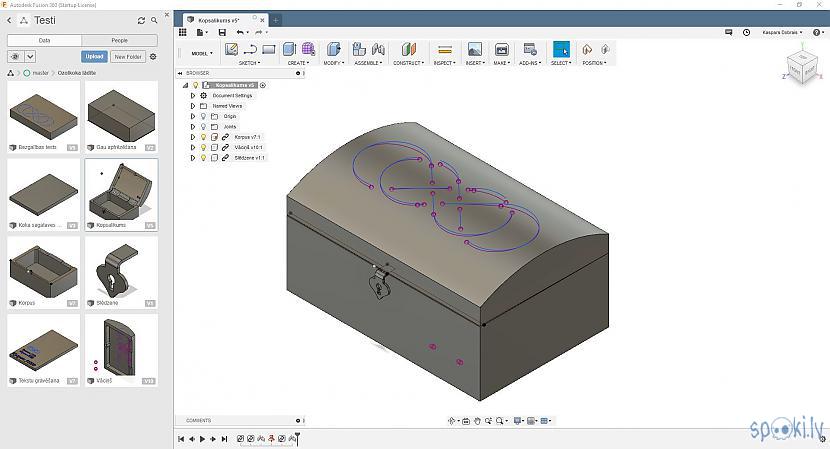Activate the Extrude tool icon
830x449 pixels.
pyautogui.click(x=289, y=49)
